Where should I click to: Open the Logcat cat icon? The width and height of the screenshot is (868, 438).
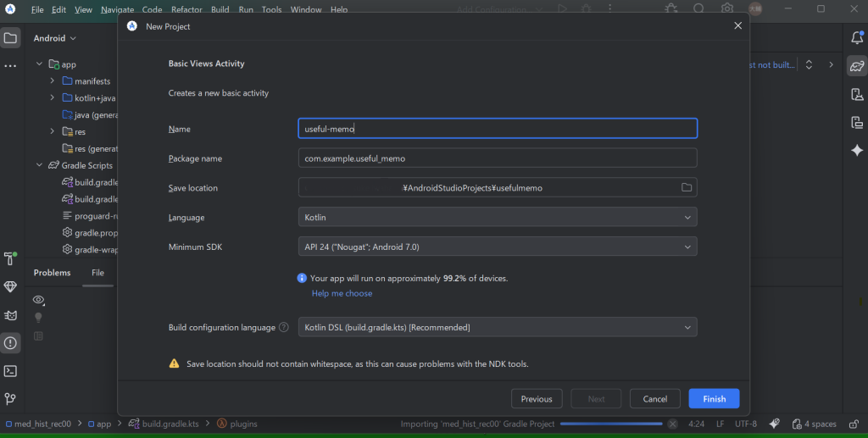(10, 315)
